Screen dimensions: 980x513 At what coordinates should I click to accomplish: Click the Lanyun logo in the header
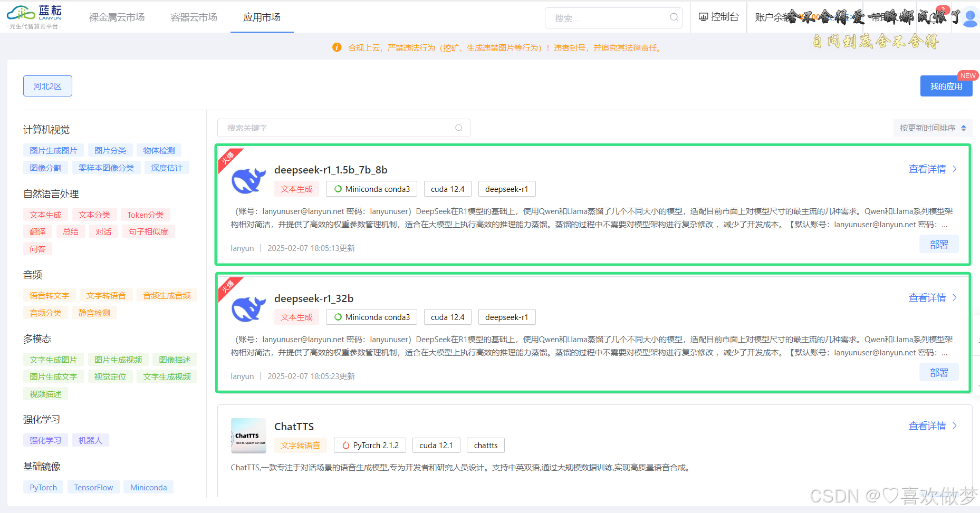35,17
